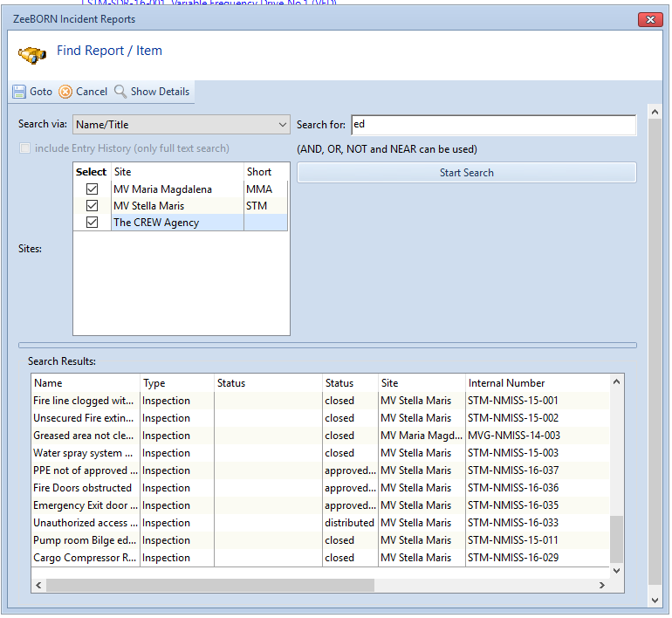Viewport: 672px width, 618px height.
Task: Select result 'Fire Doors obstructed'
Action: pos(320,488)
